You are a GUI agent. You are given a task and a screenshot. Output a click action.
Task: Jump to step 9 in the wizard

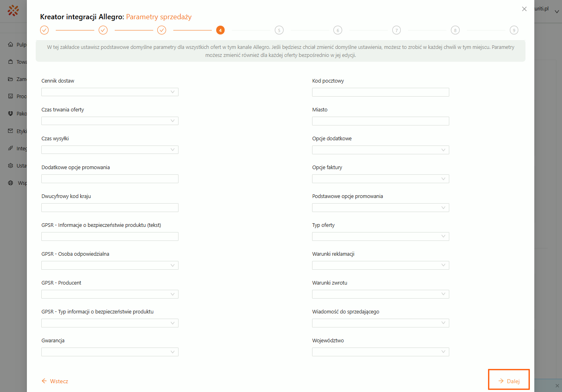(514, 30)
